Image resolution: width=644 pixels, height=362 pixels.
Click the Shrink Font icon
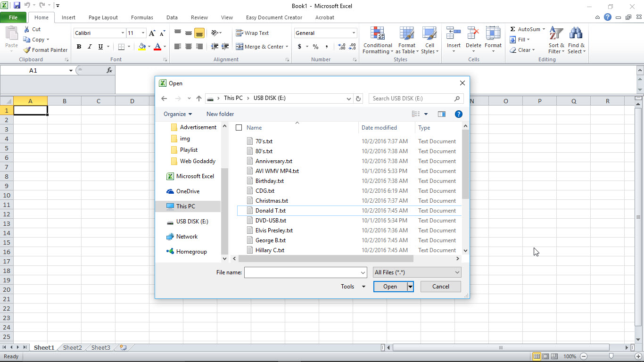tap(162, 33)
